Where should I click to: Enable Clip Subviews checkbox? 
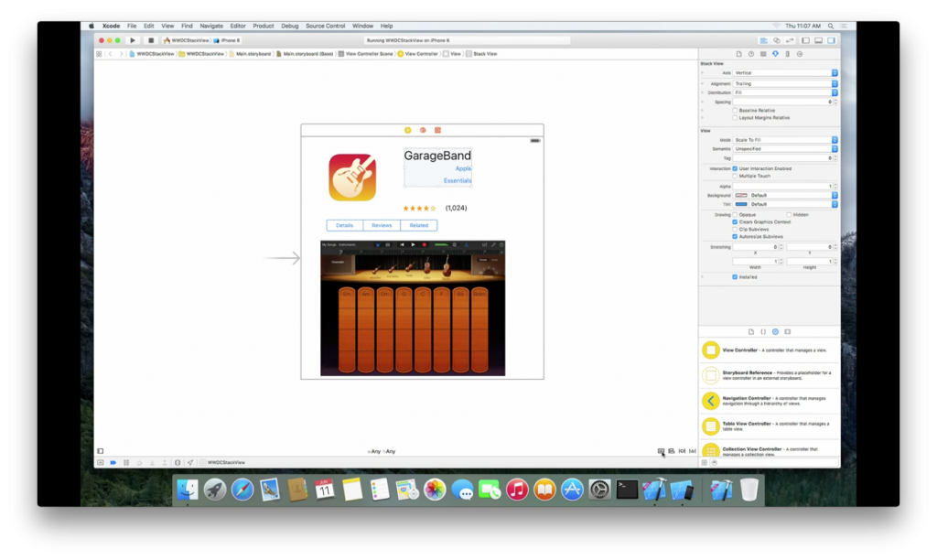[x=735, y=230]
